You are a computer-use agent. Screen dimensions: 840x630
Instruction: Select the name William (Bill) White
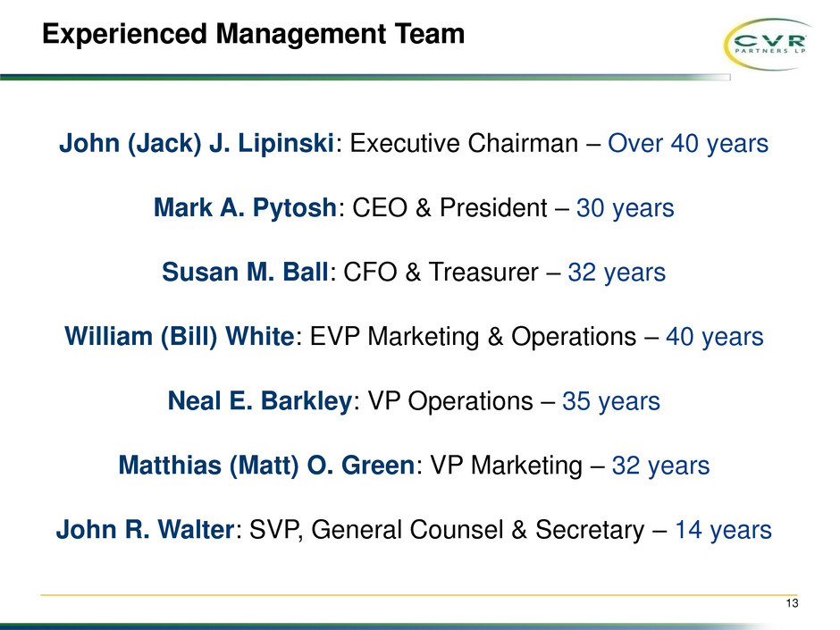click(x=179, y=337)
